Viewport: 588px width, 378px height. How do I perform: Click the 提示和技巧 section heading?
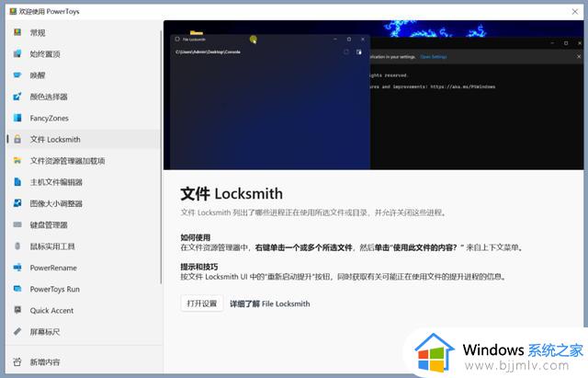click(x=199, y=267)
